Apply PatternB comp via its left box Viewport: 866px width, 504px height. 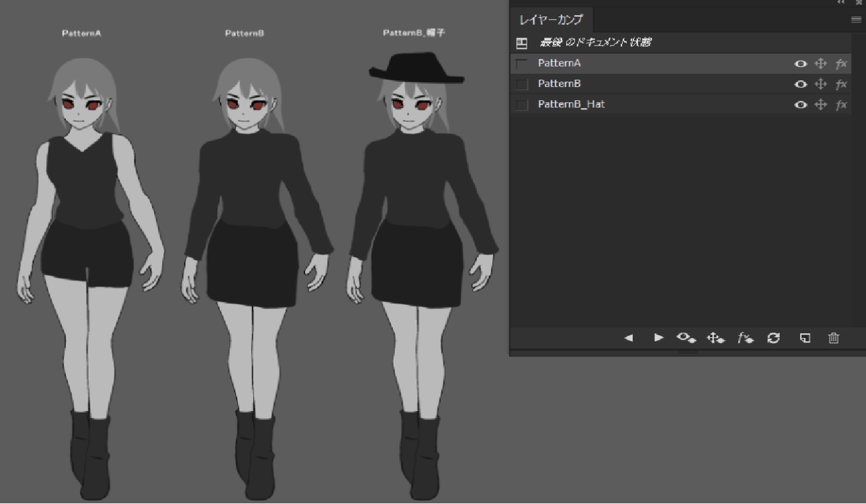522,84
